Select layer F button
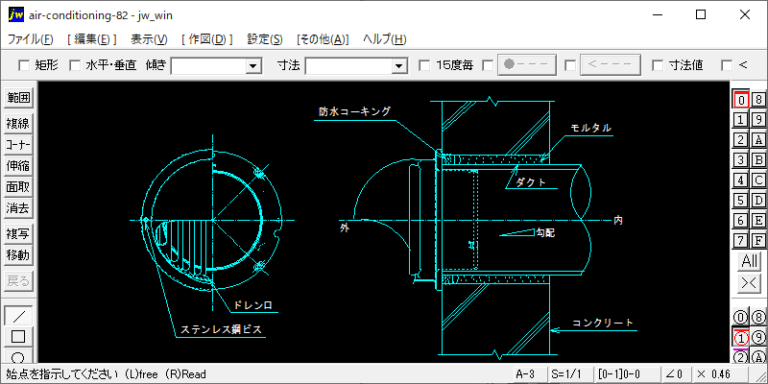Viewport: 768px width, 384px height. click(x=758, y=241)
